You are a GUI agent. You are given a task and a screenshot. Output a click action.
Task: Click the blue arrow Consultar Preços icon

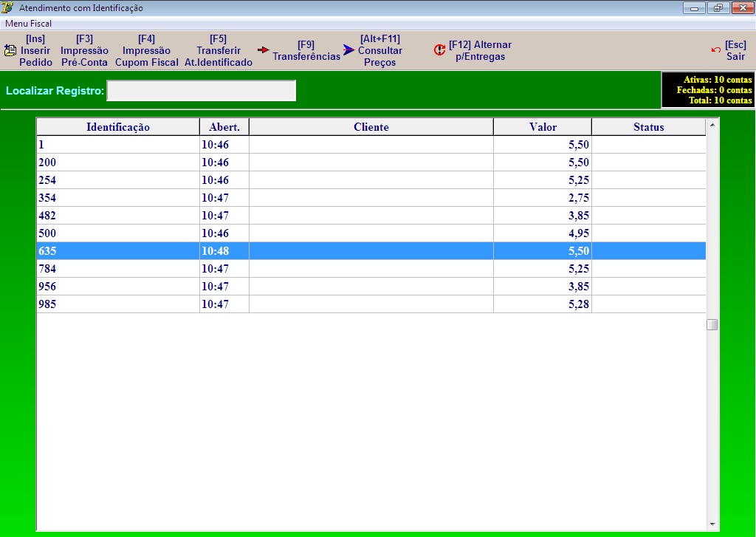(349, 50)
